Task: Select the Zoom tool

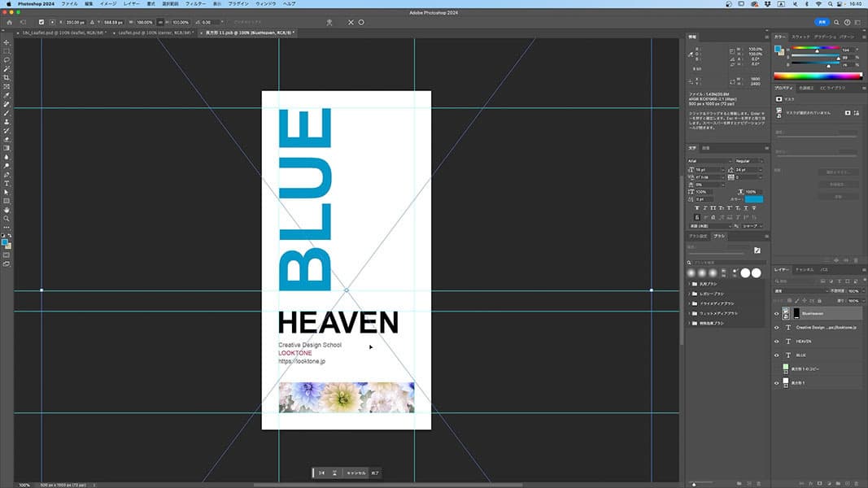Action: 7,219
